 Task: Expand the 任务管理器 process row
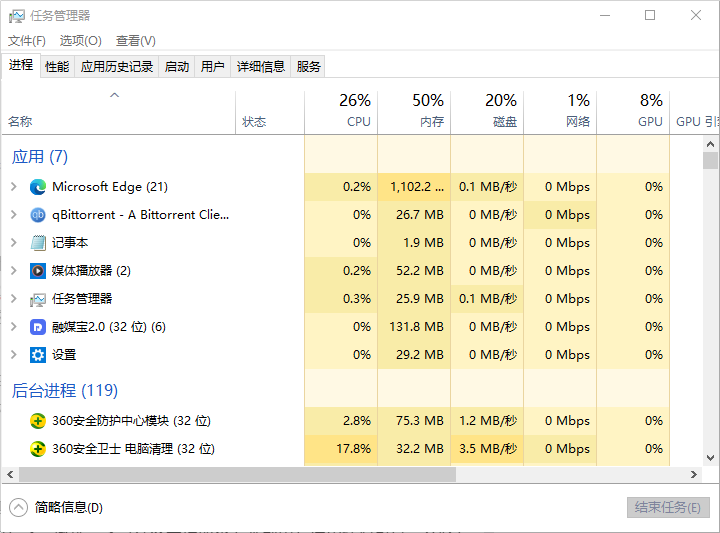(x=13, y=298)
